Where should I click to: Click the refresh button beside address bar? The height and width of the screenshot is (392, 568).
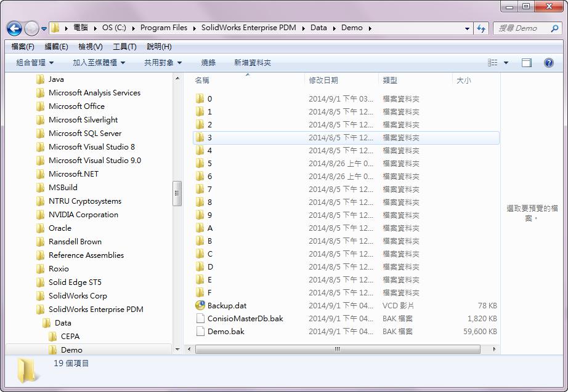click(482, 28)
